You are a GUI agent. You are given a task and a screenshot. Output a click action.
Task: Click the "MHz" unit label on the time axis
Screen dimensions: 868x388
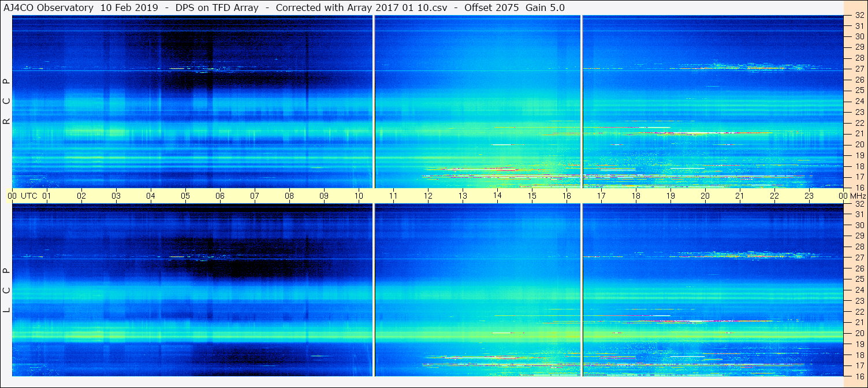pyautogui.click(x=858, y=196)
